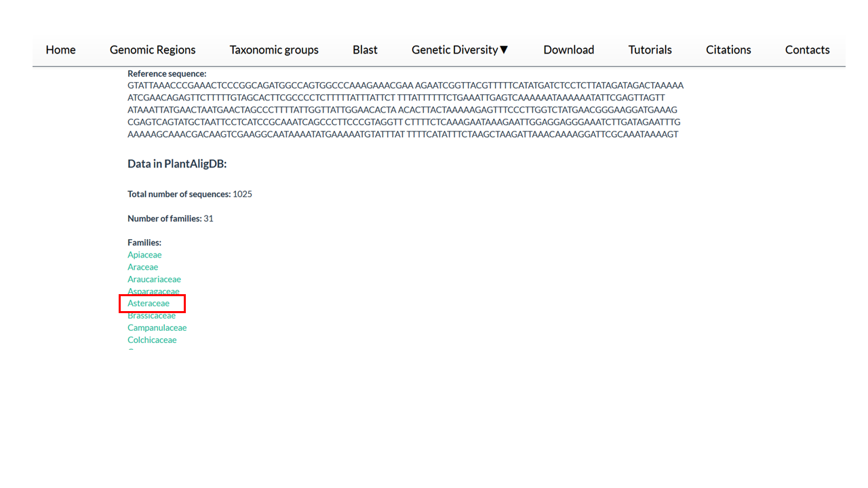Click the sequence line starting with CGAGTCAGTATGC
The image size is (868, 488).
tap(404, 122)
